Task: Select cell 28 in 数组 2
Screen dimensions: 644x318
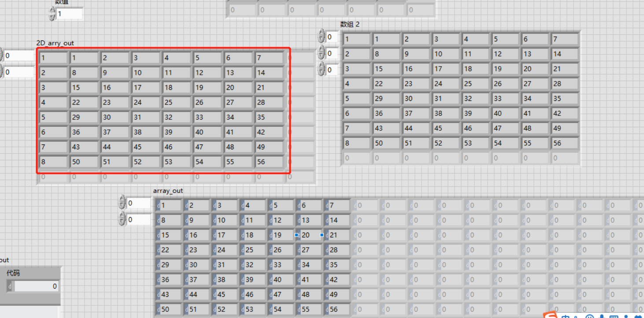Action: pos(565,84)
